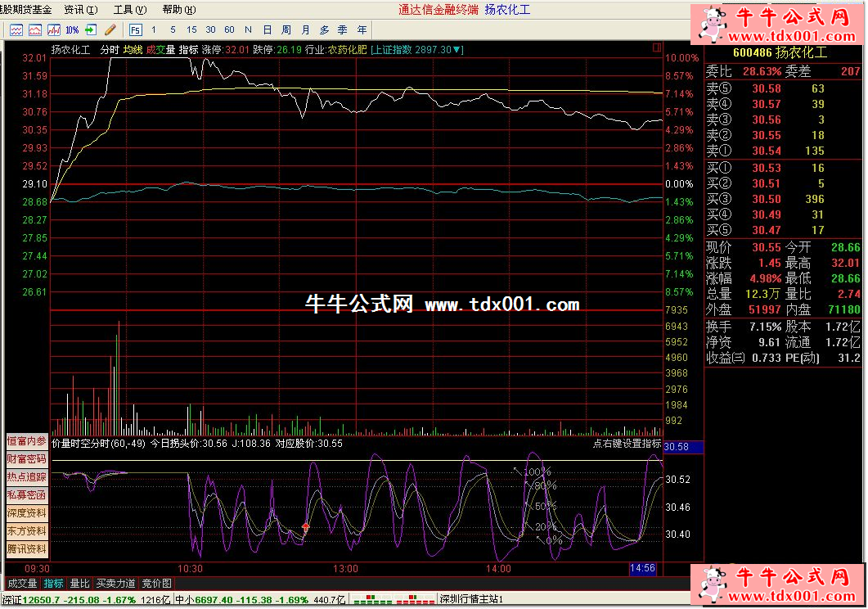Open the 恒富内参 sidebar button
This screenshot has height=609, width=868.
point(26,441)
